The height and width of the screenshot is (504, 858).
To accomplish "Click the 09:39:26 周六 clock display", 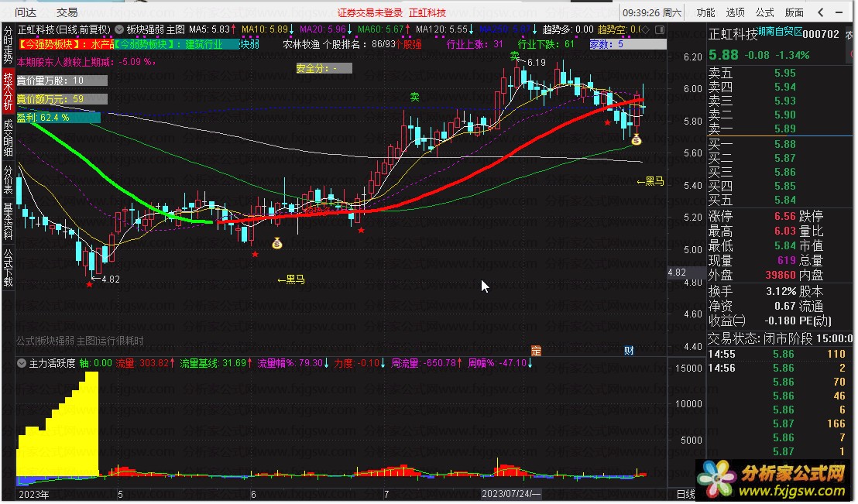I will 652,12.
